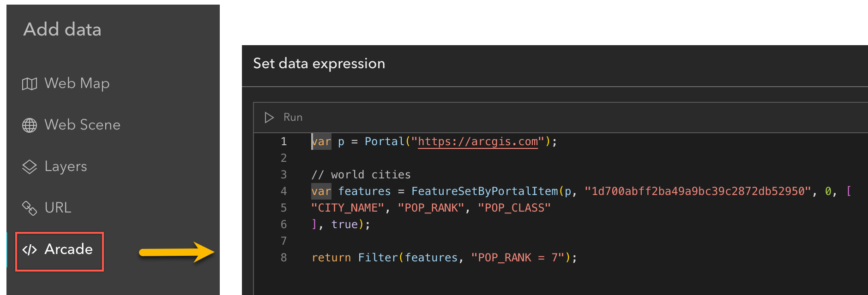Viewport: 868px width, 295px height.
Task: Click the portal item ID string
Action: pyautogui.click(x=698, y=191)
